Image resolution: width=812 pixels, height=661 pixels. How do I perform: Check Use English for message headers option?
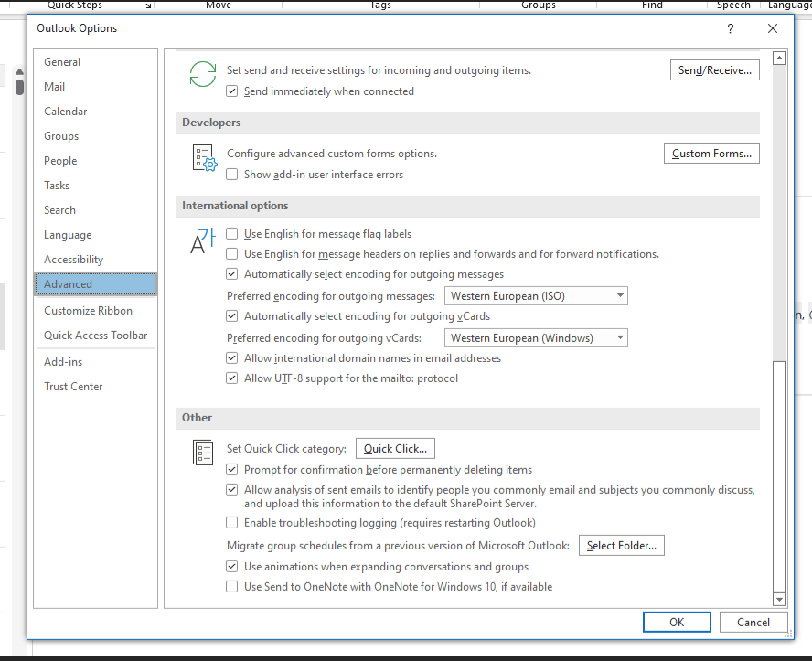click(232, 254)
